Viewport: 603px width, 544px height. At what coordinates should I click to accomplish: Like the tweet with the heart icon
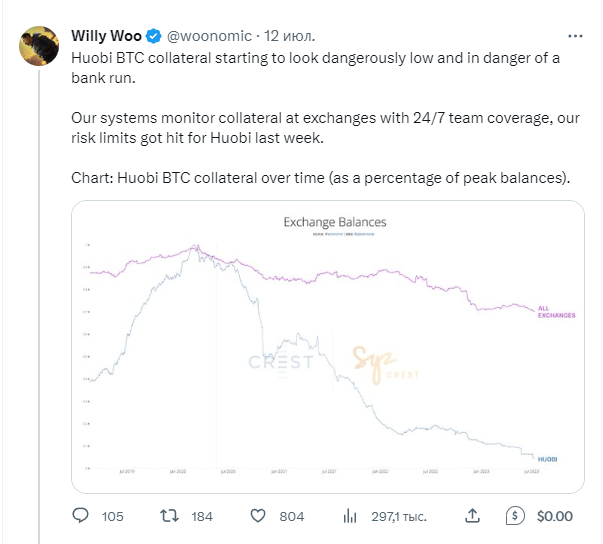click(x=257, y=516)
